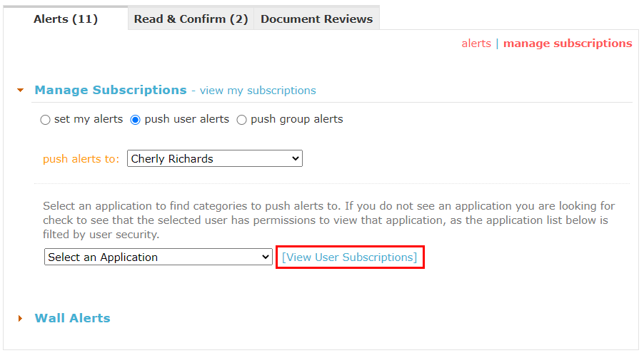The width and height of the screenshot is (644, 353).
Task: Click the Manage Subscriptions heading
Action: [x=111, y=90]
